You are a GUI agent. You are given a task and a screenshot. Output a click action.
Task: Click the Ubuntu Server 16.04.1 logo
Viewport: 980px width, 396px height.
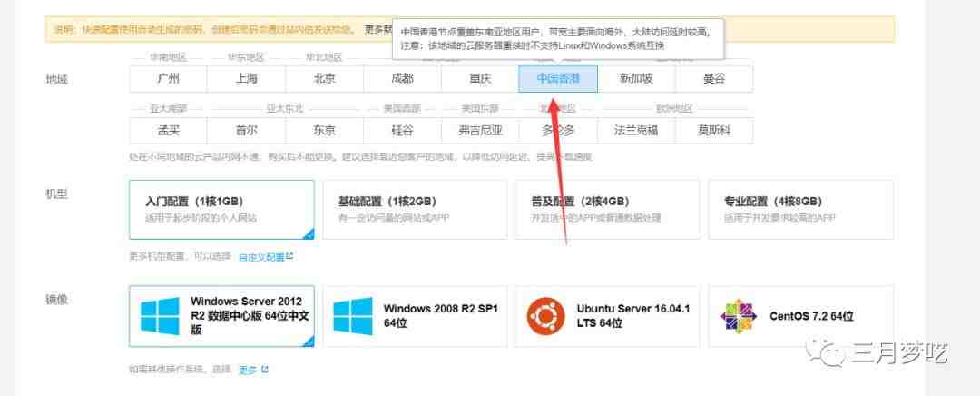[545, 315]
